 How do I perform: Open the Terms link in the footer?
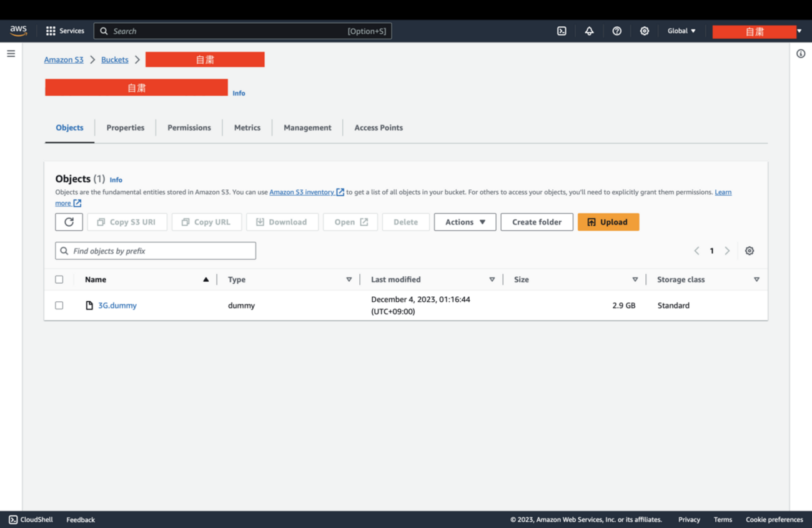tap(723, 520)
